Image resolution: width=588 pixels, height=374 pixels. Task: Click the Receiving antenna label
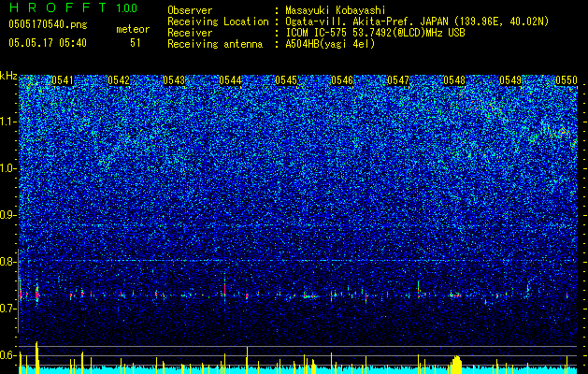point(215,44)
